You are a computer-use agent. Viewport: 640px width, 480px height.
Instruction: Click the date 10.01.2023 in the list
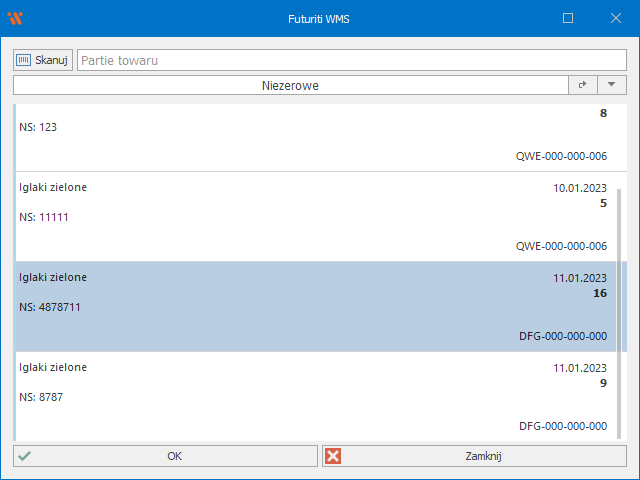579,188
